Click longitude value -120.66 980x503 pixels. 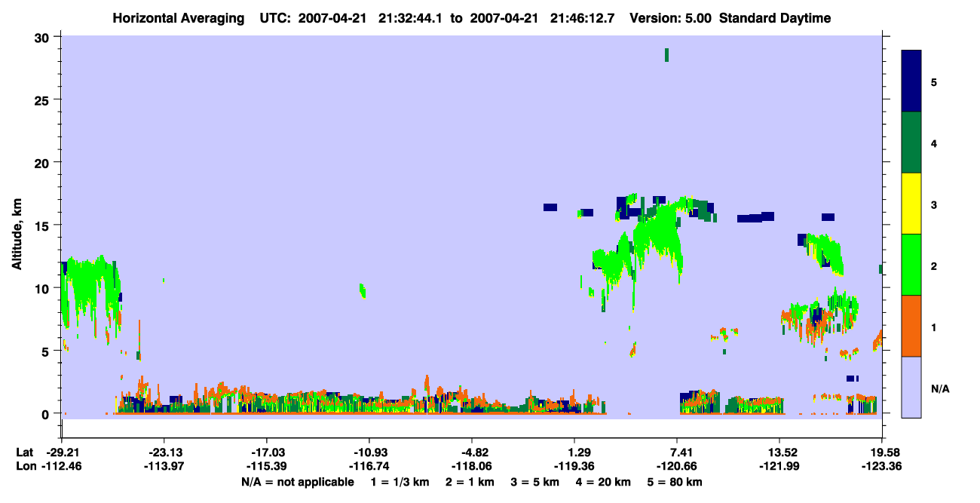tap(677, 466)
